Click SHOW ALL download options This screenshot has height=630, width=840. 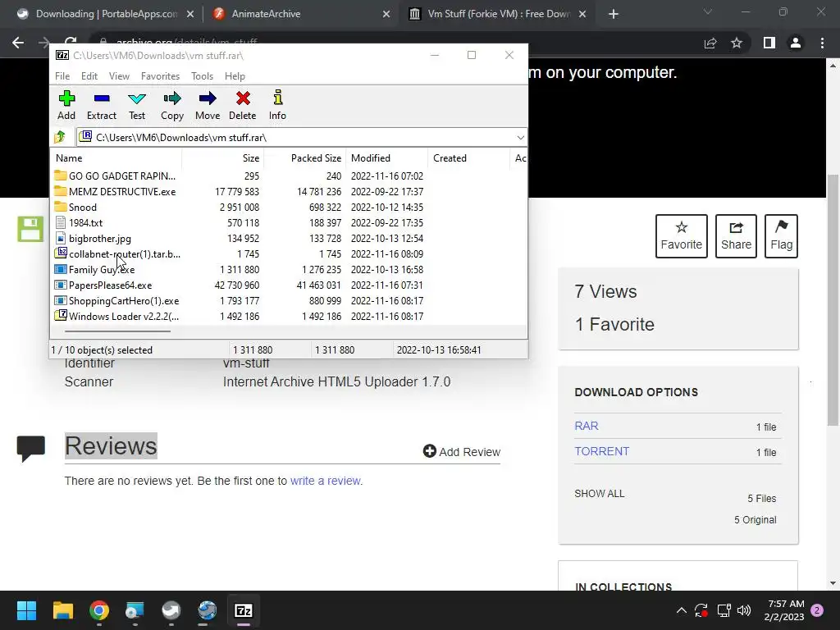(x=600, y=493)
